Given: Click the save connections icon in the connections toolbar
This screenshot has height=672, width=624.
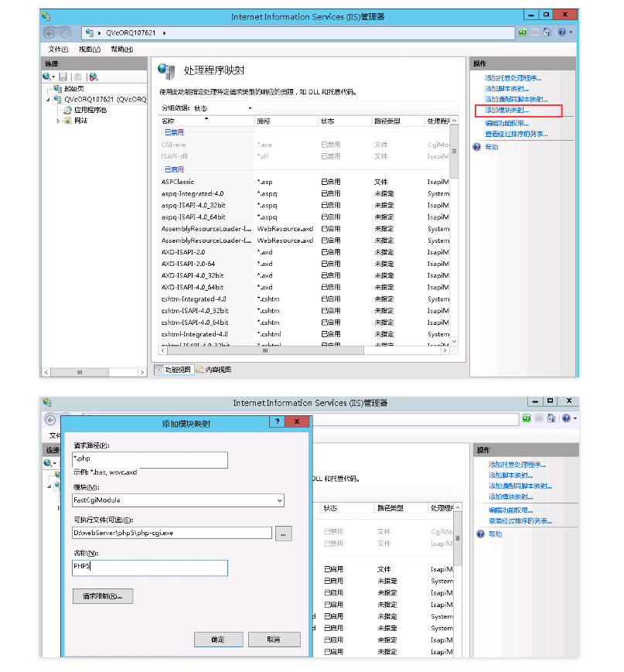Looking at the screenshot, I should 63,77.
